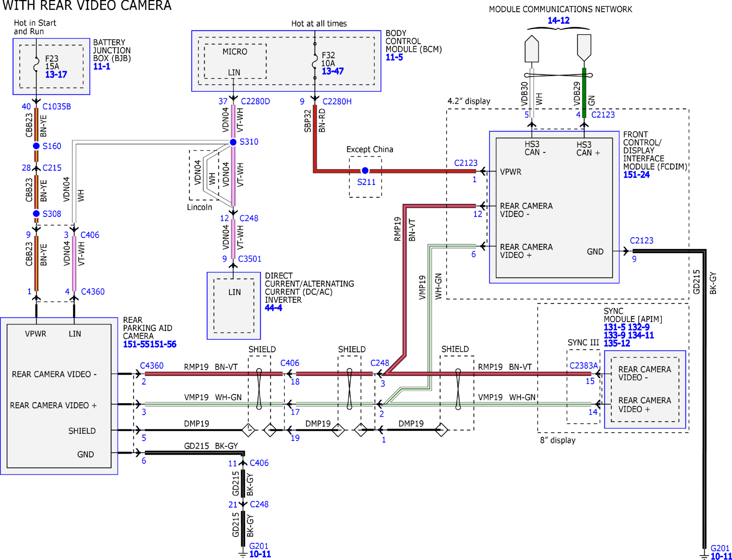Select connector label C2280H
The image size is (732, 560).
click(337, 101)
